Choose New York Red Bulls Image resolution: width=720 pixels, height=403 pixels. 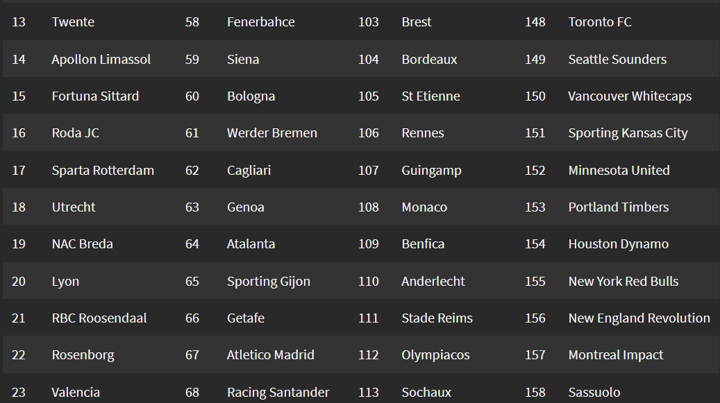tap(623, 281)
